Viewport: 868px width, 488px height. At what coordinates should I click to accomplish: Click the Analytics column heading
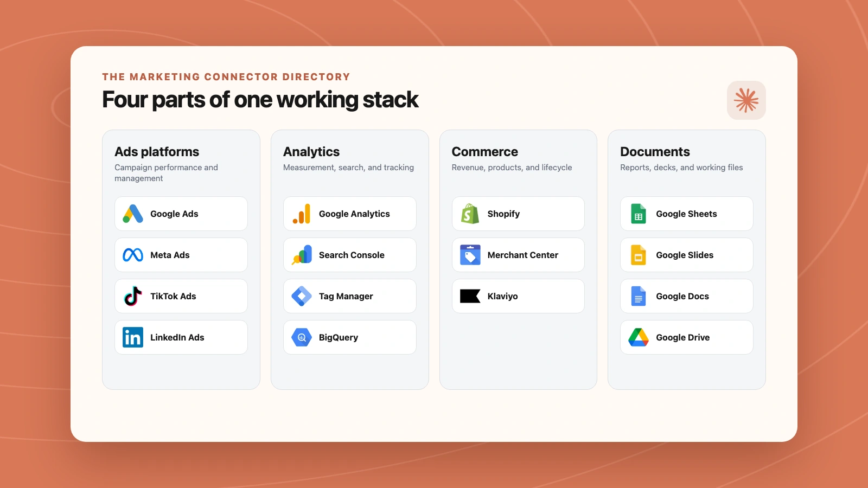pyautogui.click(x=311, y=152)
